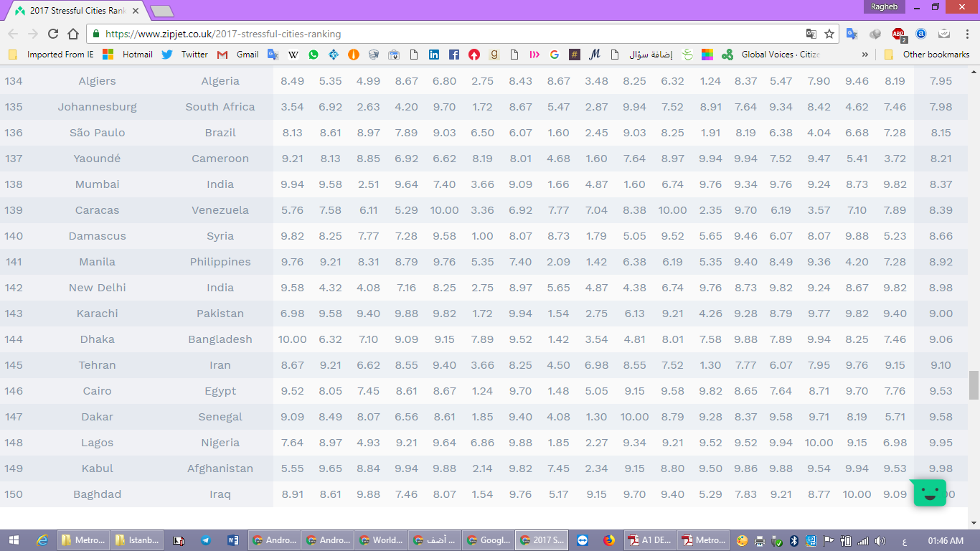The height and width of the screenshot is (551, 980).
Task: Click the translate page icon in address bar
Action: point(811,34)
